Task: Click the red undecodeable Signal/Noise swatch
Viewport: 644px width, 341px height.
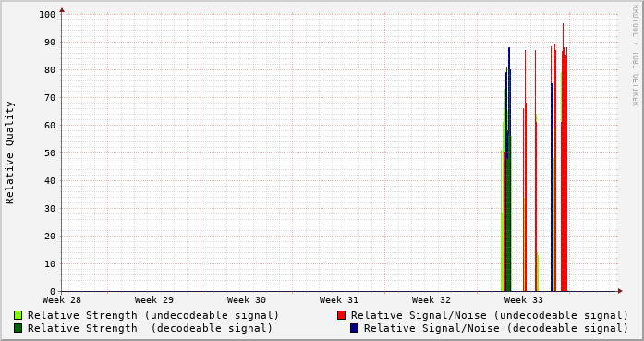Action: coord(341,315)
